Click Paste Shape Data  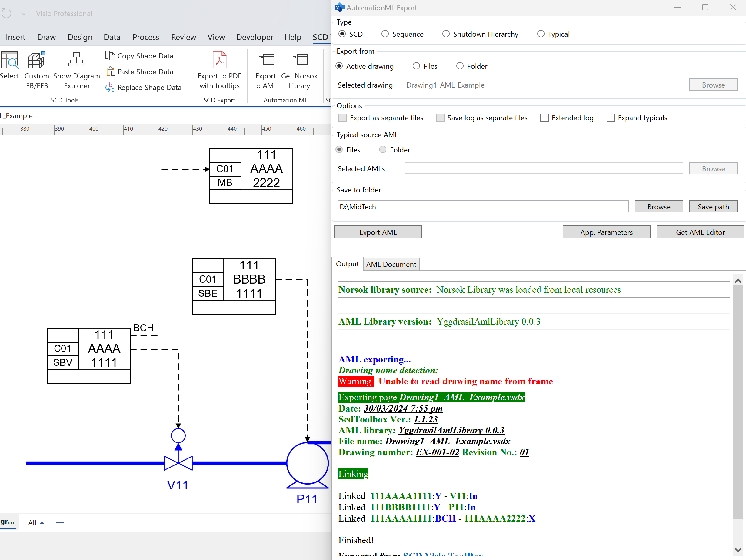point(139,72)
